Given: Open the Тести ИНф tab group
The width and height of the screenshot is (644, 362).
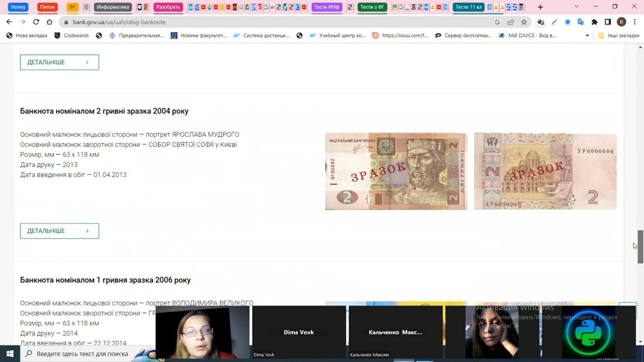Looking at the screenshot, I should 327,7.
